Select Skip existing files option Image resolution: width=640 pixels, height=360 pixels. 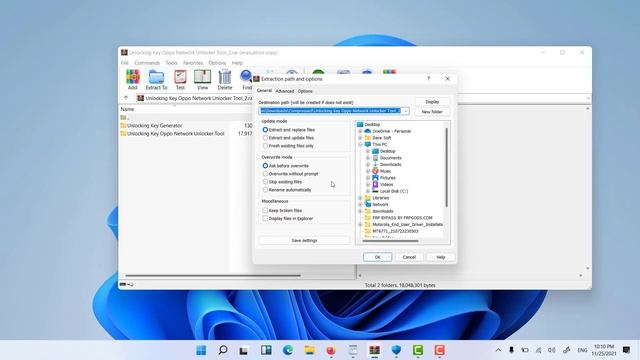tap(282, 182)
